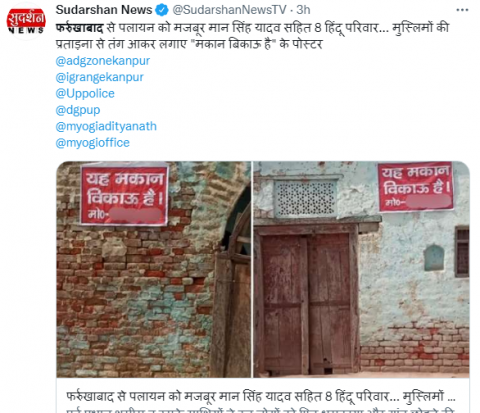This screenshot has height=413, width=480.
Task: Click the wooden double door in photo
Action: 306,302
